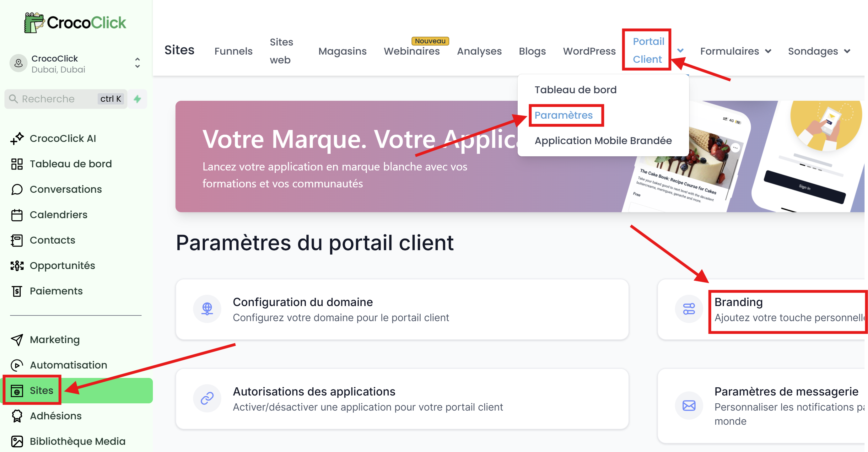Click the Marketing paper plane icon

(x=17, y=340)
